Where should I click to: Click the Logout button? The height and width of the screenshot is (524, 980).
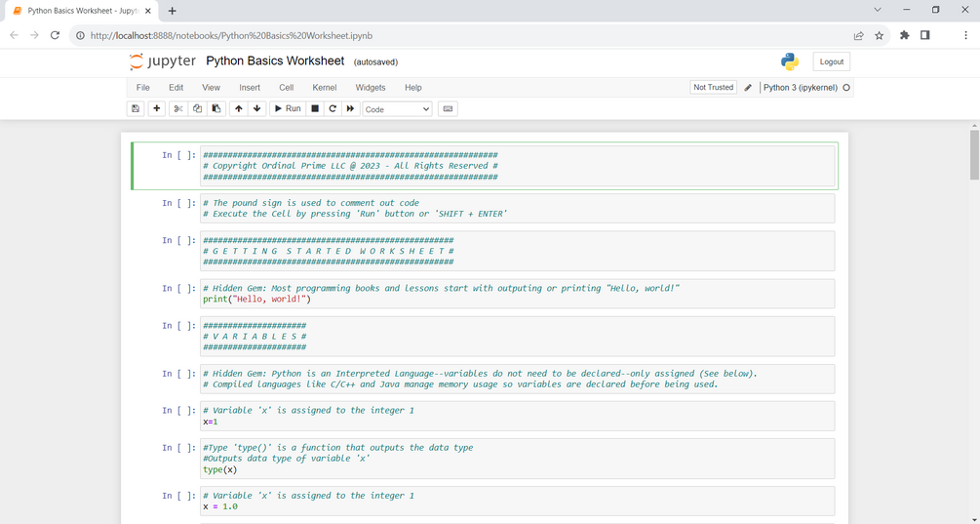pyautogui.click(x=831, y=61)
